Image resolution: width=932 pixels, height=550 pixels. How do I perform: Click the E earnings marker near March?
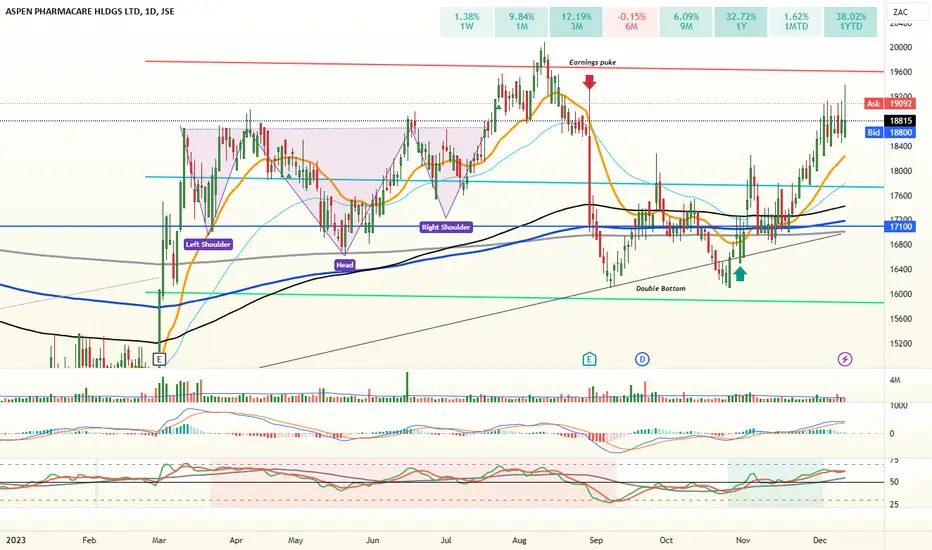click(x=159, y=359)
